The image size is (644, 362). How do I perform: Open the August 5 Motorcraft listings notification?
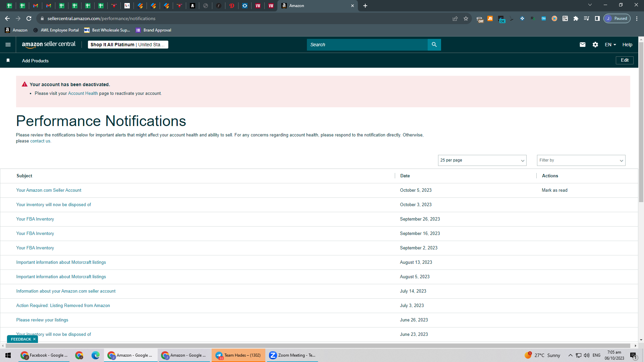coord(61,277)
